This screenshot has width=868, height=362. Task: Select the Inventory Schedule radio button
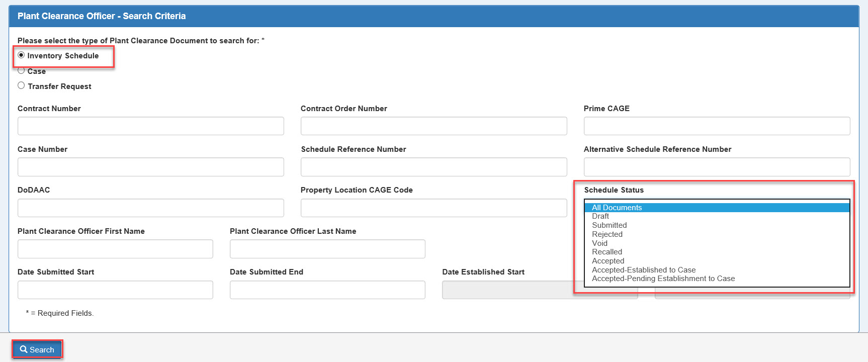[x=21, y=55]
